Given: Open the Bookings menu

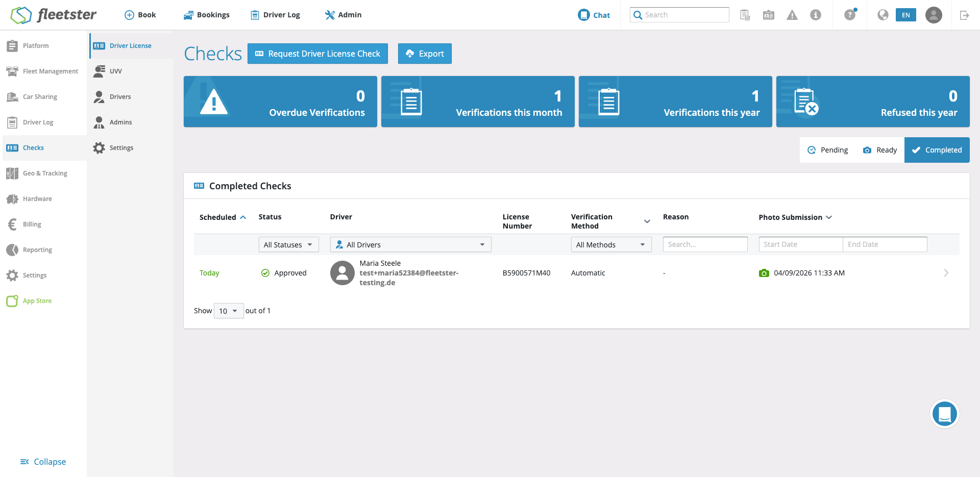Looking at the screenshot, I should click(207, 15).
